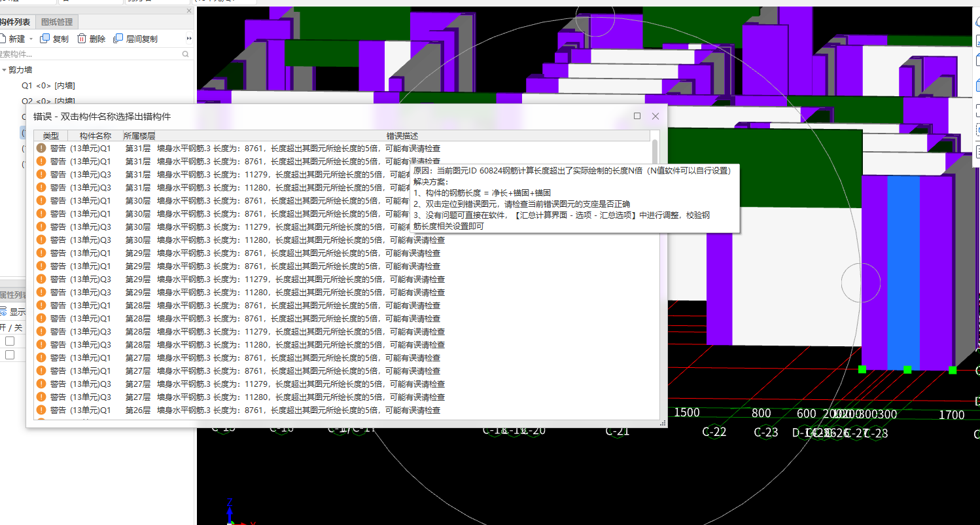This screenshot has height=525, width=980.
Task: Click warning icon of 第30层 Q3 11279 row
Action: pos(41,227)
